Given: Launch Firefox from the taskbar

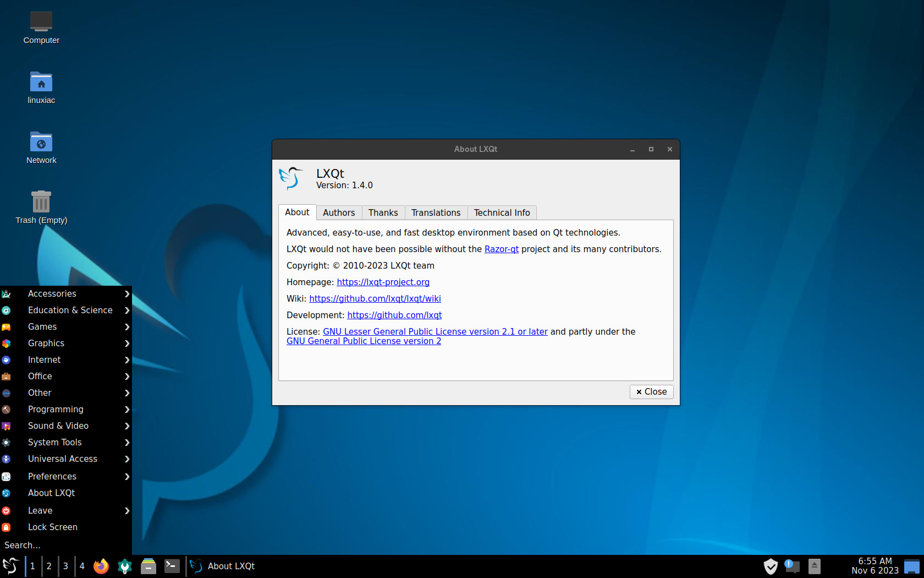Looking at the screenshot, I should point(101,566).
